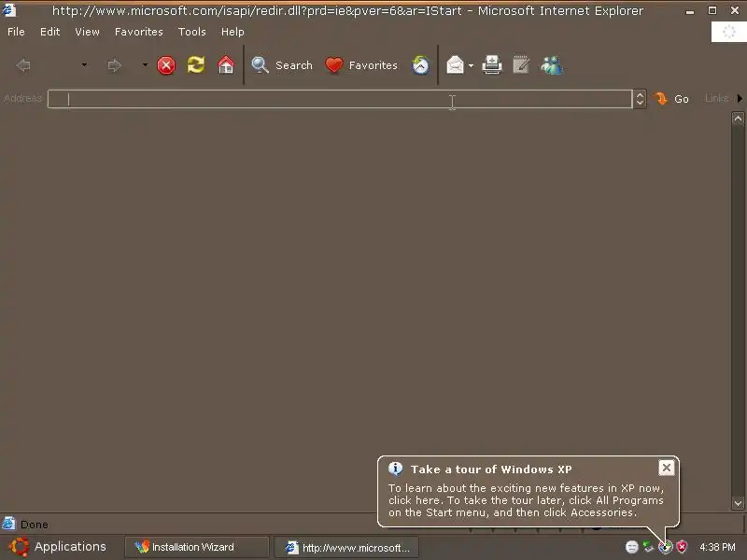
Task: Open the File menu
Action: 16,32
